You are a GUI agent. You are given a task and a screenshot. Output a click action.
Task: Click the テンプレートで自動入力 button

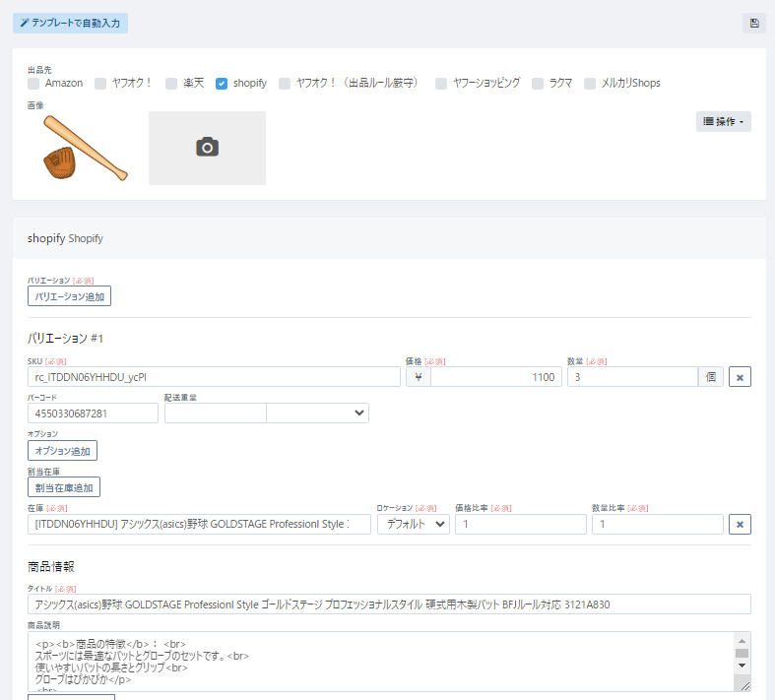click(x=70, y=24)
